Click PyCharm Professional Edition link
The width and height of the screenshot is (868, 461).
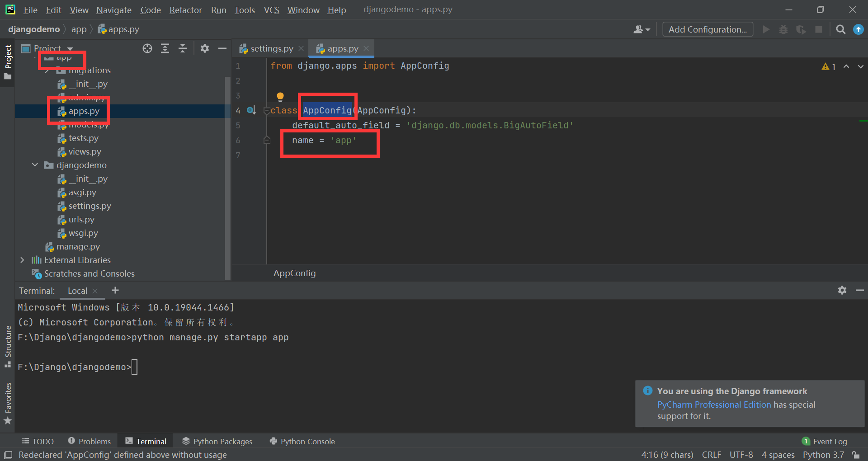714,405
